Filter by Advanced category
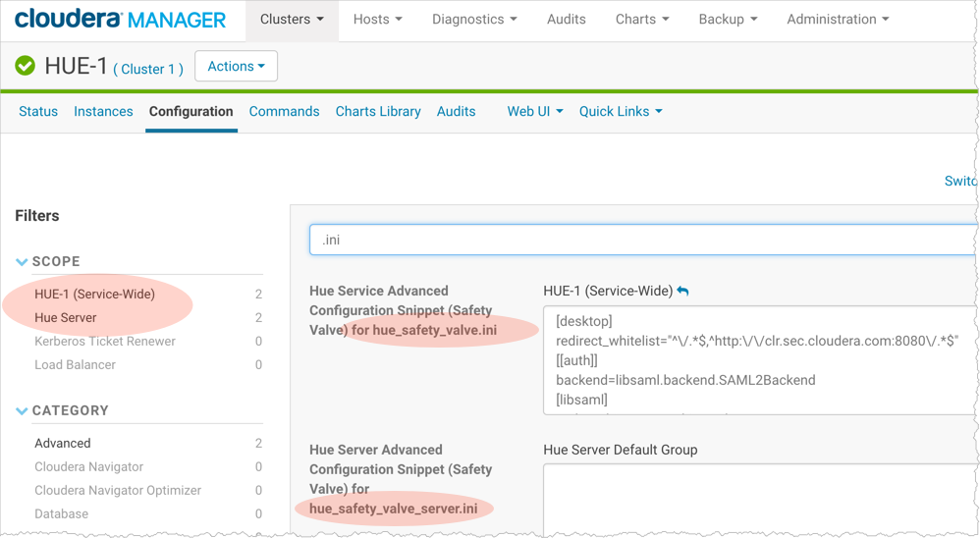 63,443
